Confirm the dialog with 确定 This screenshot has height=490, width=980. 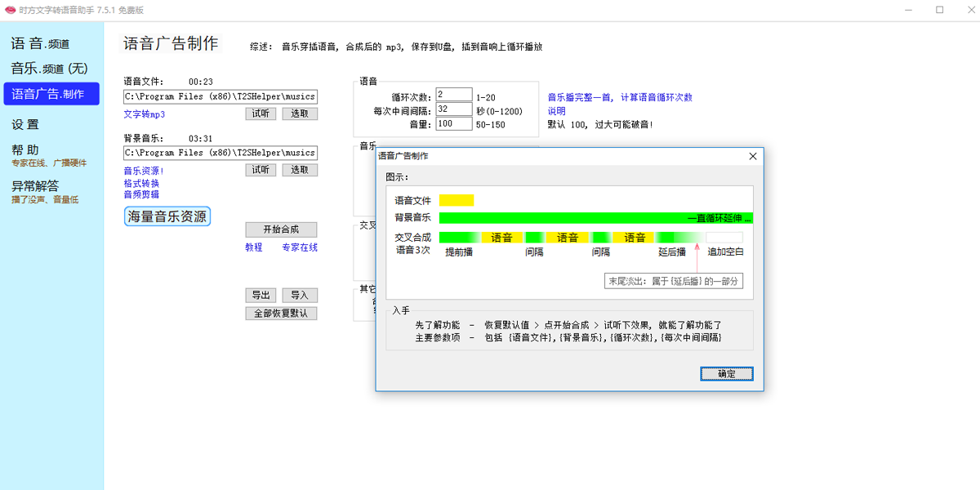[x=726, y=374]
